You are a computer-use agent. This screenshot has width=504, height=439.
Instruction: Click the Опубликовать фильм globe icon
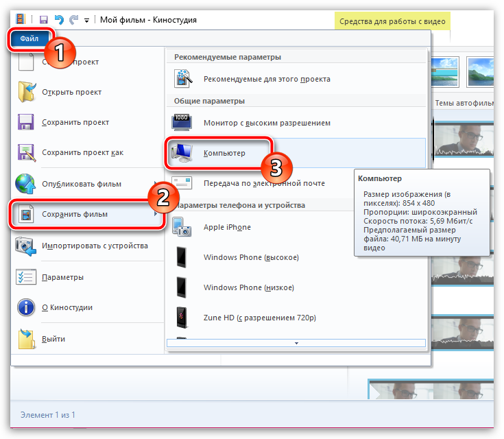coord(26,184)
